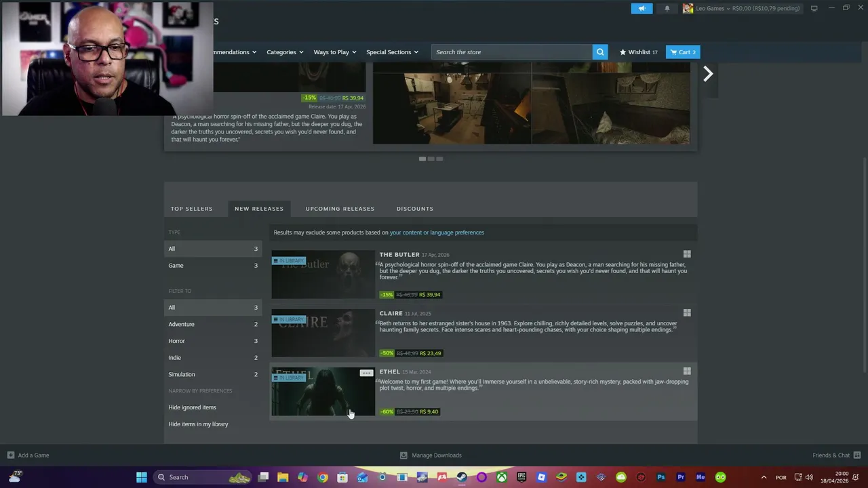Open the Wishlist star link
The width and height of the screenshot is (868, 488).
(x=639, y=52)
